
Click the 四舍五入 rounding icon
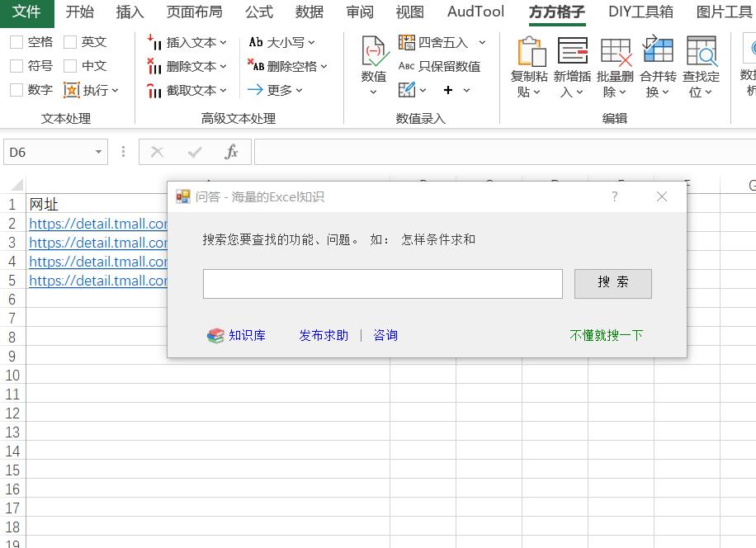point(407,42)
